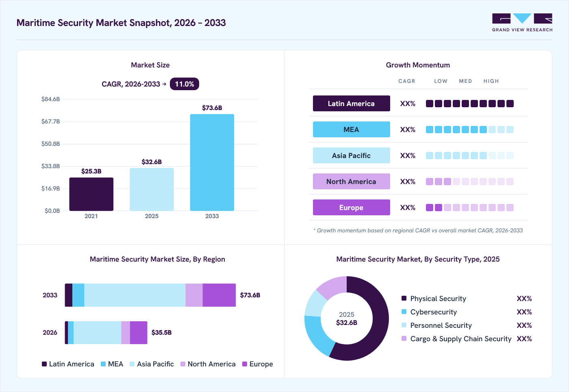Image resolution: width=569 pixels, height=392 pixels.
Task: Click the $25.3B label above 2021 bar
Action: [x=91, y=171]
